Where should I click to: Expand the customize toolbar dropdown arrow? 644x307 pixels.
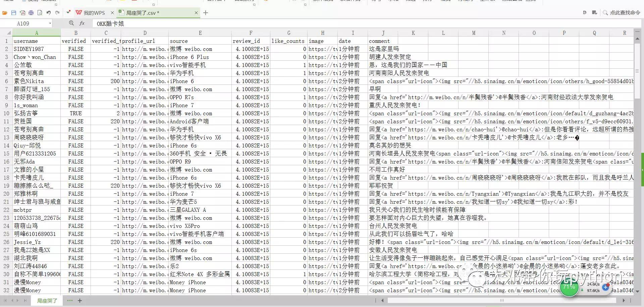point(67,12)
